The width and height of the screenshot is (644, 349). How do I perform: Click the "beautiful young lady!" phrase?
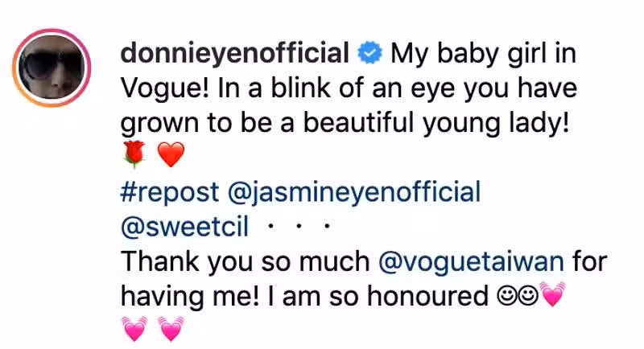pos(436,124)
